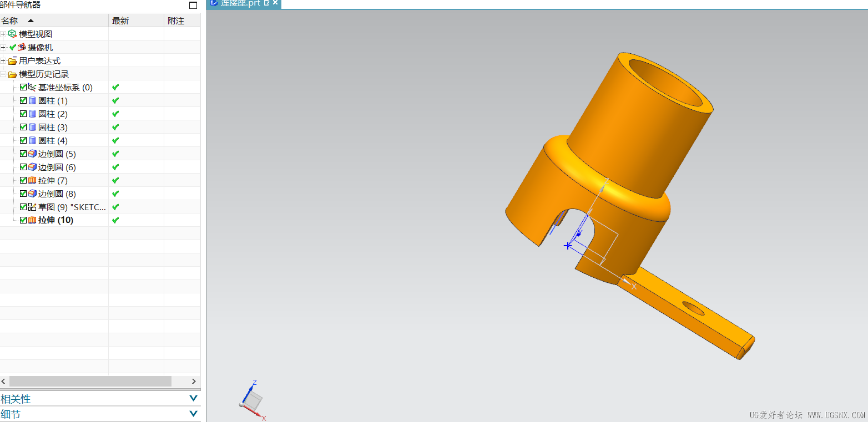Click the 模型视图 cube icon
The image size is (868, 422).
(12, 34)
